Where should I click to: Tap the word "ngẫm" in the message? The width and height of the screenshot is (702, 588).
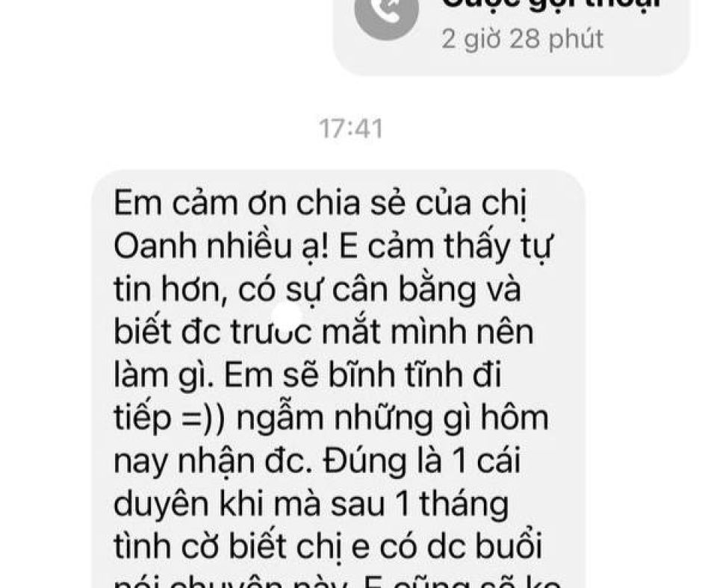(280, 419)
